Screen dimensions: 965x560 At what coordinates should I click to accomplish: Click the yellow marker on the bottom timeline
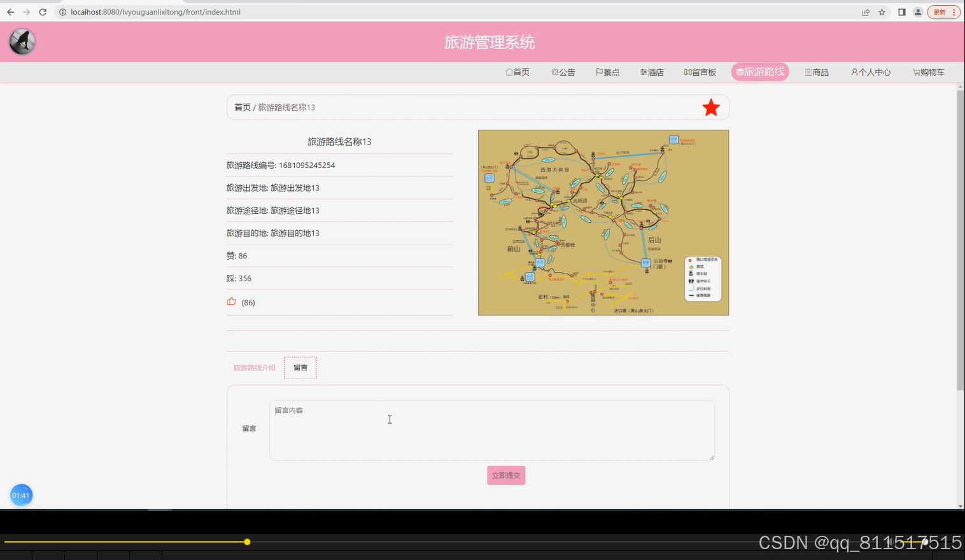pos(247,542)
